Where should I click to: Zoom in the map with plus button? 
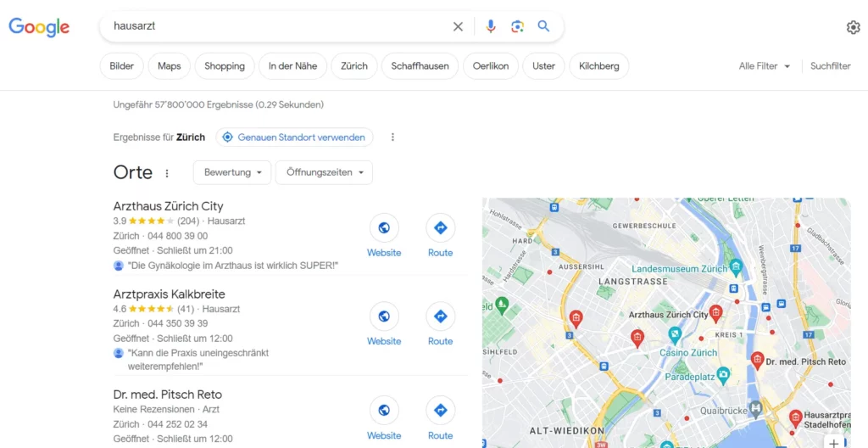(834, 442)
